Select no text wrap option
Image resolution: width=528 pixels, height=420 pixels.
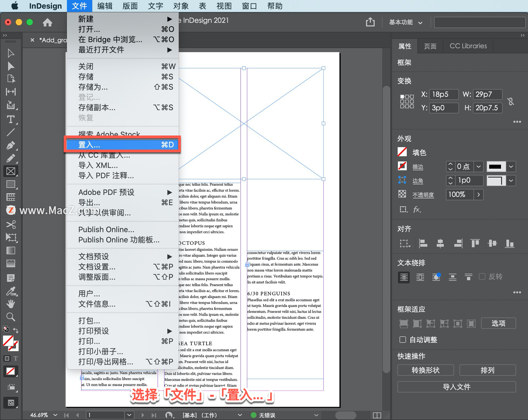(404, 277)
